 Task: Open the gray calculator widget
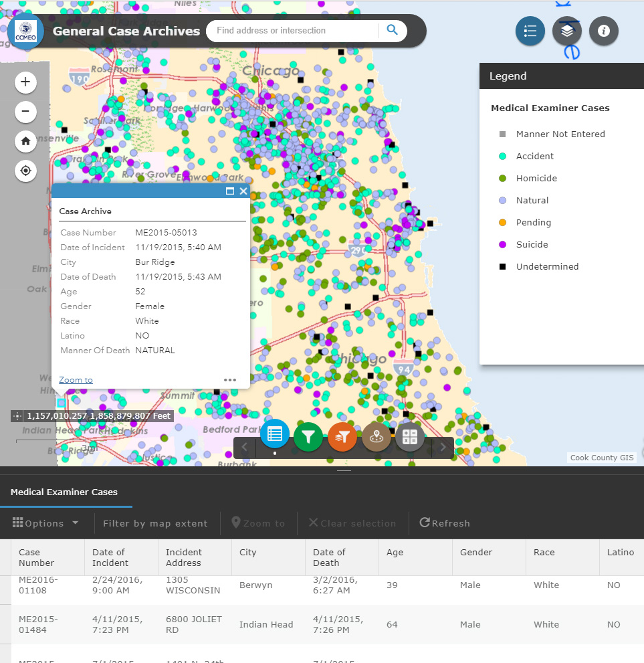coord(410,437)
